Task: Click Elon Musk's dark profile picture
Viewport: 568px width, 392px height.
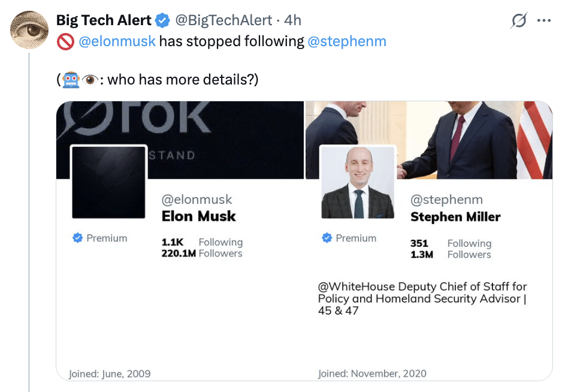Action: click(x=109, y=182)
